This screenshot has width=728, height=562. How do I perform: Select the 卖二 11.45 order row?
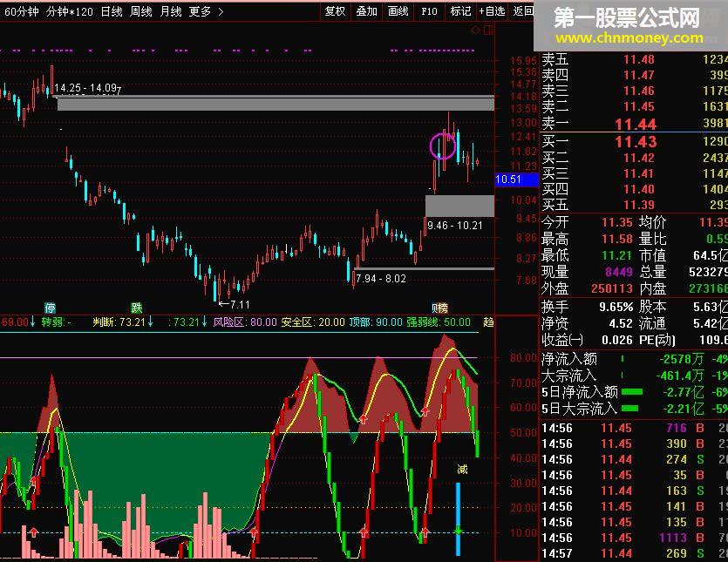(x=633, y=107)
